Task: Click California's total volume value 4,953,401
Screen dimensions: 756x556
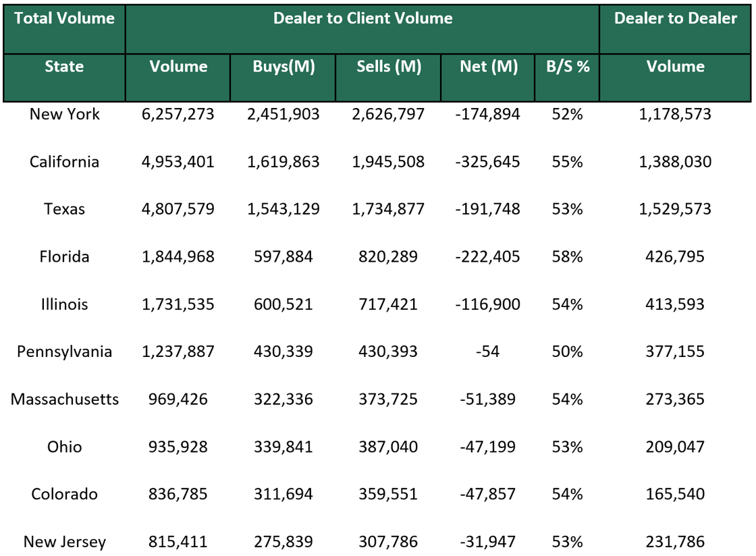Action: (x=178, y=162)
